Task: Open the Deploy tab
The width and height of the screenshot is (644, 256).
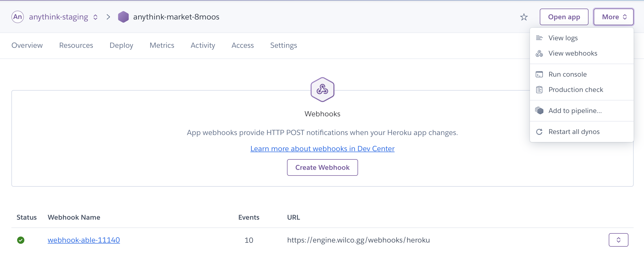Action: pyautogui.click(x=121, y=45)
